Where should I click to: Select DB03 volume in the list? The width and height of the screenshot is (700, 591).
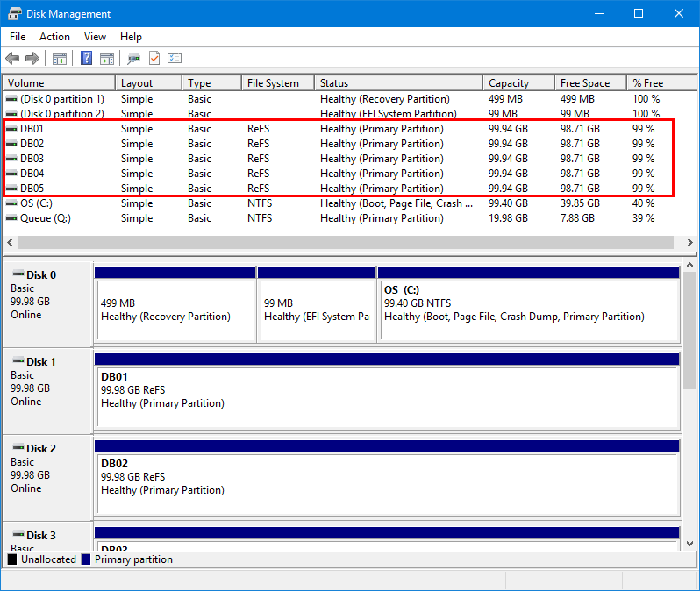(32, 159)
